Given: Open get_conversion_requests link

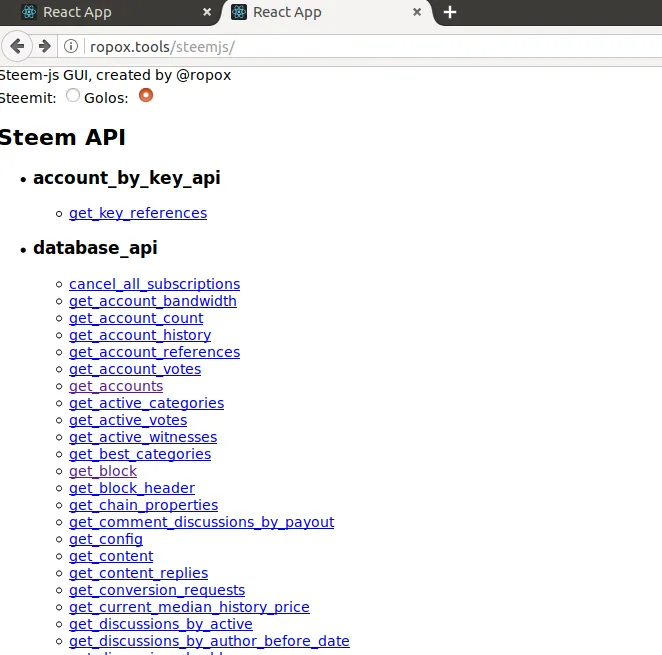Looking at the screenshot, I should point(157,590).
